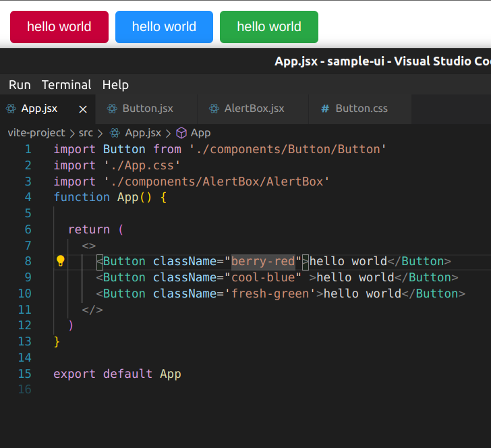Click line number 1 in the gutter
This screenshot has width=491, height=448.
point(28,149)
